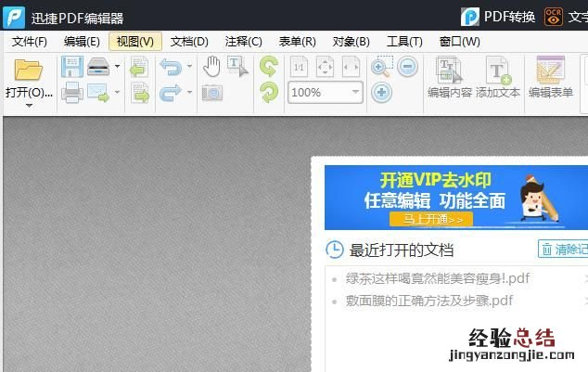588x372 pixels.
Task: Click the Save floppy disk icon
Action: point(72,67)
